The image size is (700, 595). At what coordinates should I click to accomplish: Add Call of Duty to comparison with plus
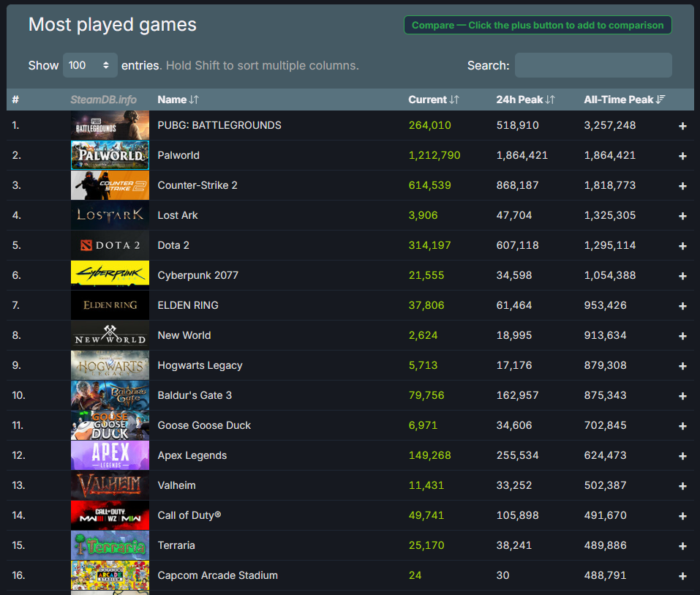coord(682,516)
